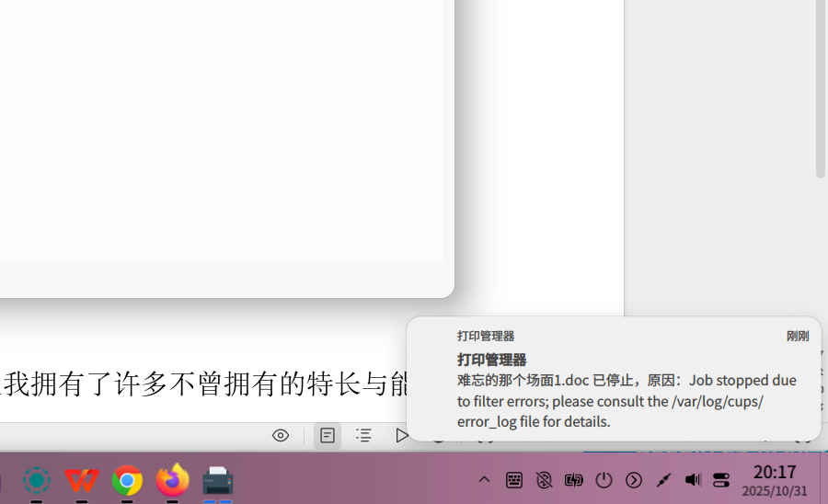Click the right-arrow circle tray icon
This screenshot has width=828, height=504.
[x=634, y=480]
